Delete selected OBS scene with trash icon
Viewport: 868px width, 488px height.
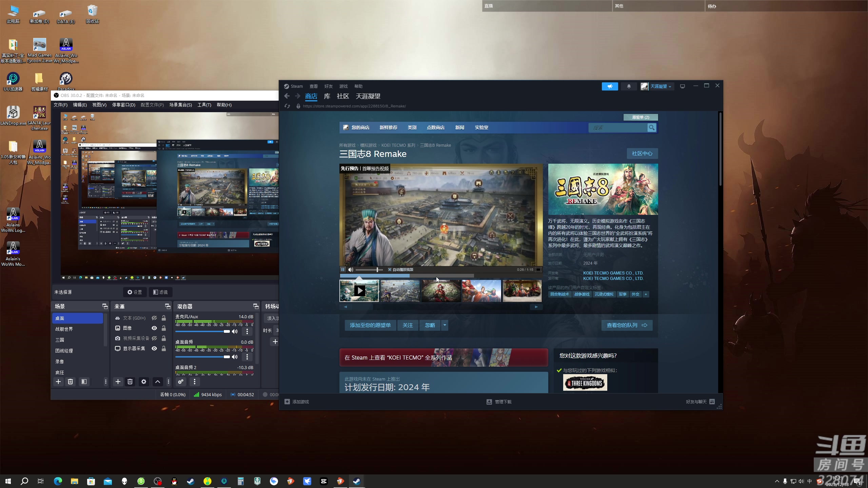coord(70,382)
